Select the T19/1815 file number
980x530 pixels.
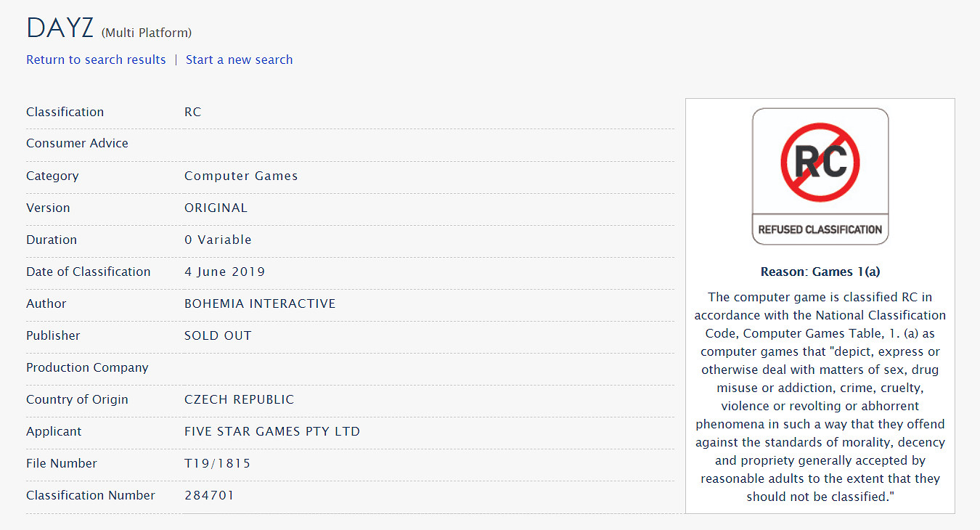217,463
